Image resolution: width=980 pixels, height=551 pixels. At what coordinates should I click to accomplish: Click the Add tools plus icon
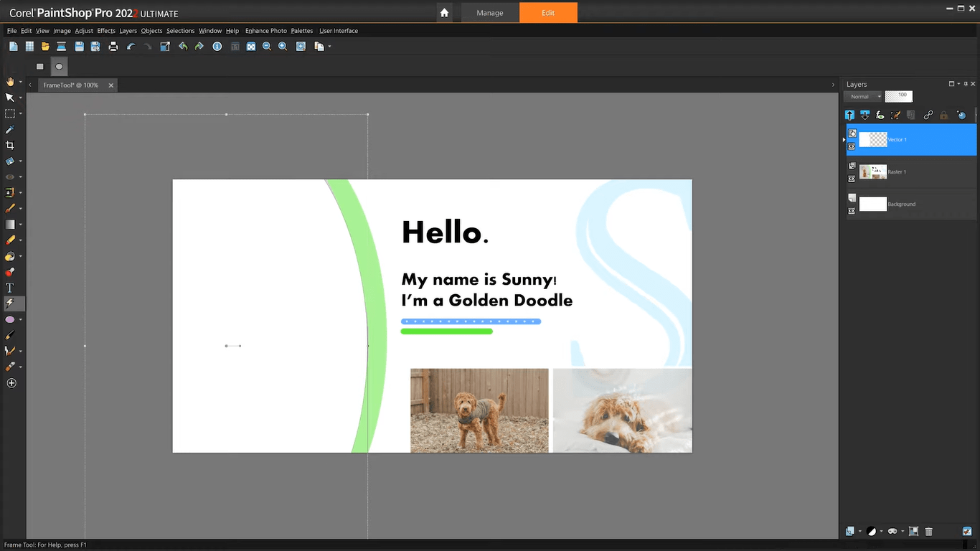[x=11, y=383]
